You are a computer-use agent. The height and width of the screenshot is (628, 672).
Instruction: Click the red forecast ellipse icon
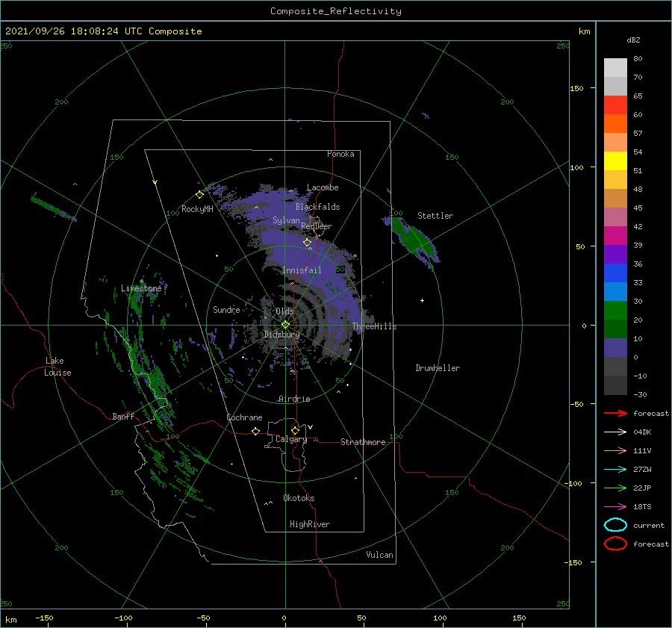(615, 544)
